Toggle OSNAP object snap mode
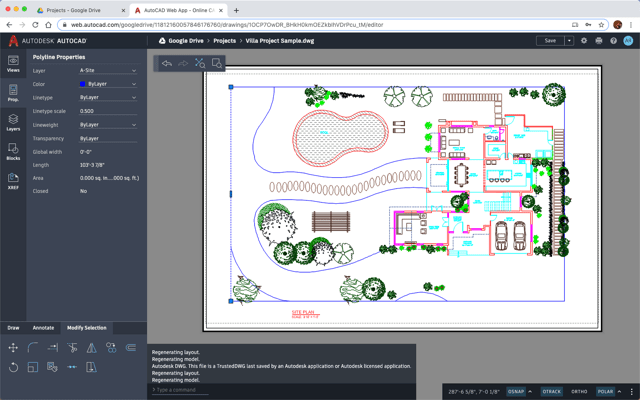Screen dimensions: 640x400 pyautogui.click(x=516, y=391)
